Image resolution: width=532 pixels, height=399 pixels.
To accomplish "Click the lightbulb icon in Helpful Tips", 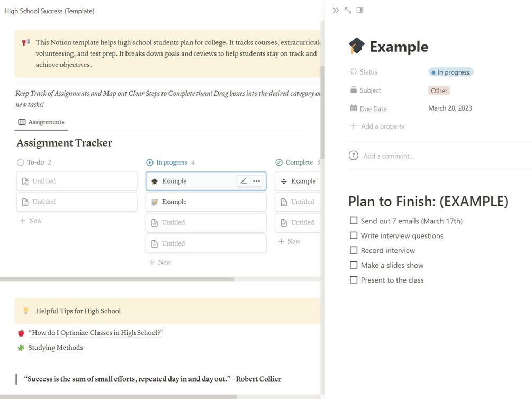I will (26, 311).
